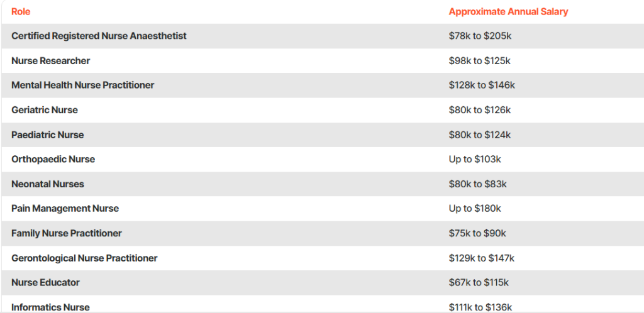
Task: Click the Up to $103k salary value
Action: coord(475,159)
